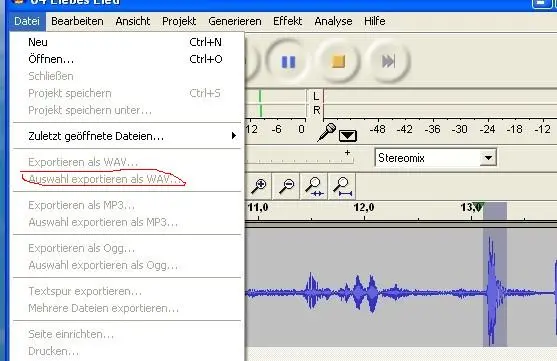Expand Zuletzt geöffnete Dateien submenu
Screen dimensions: 557x361
point(127,136)
